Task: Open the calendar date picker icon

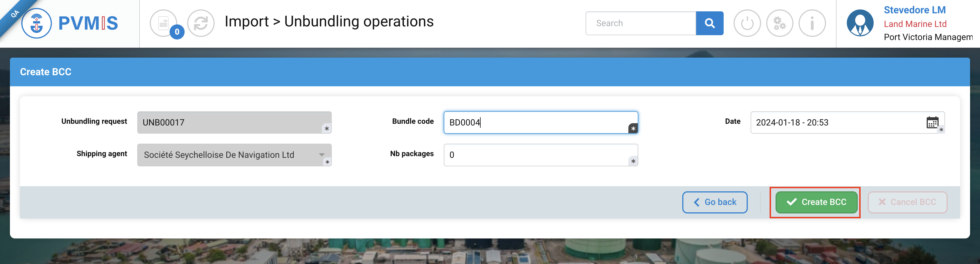Action: point(932,122)
